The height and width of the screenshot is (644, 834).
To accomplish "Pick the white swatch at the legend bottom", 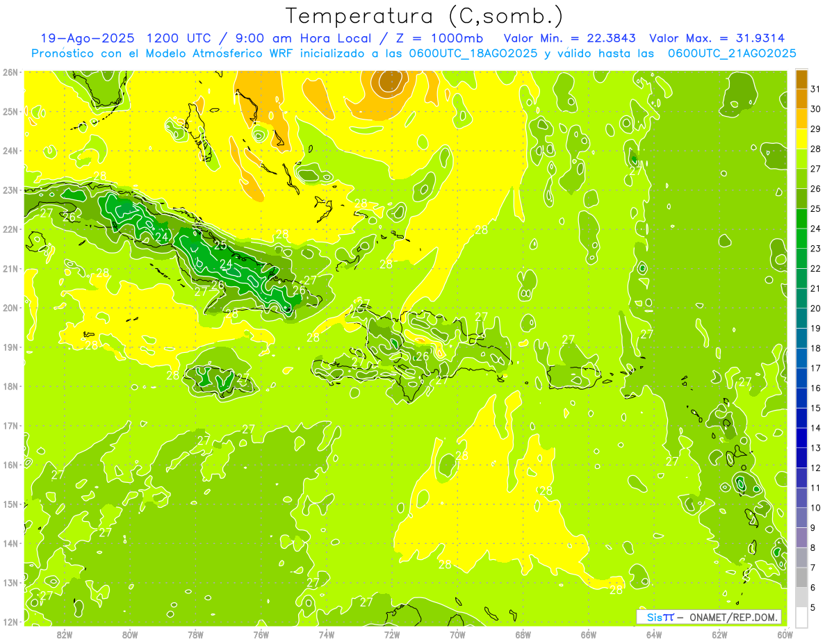I will (802, 617).
